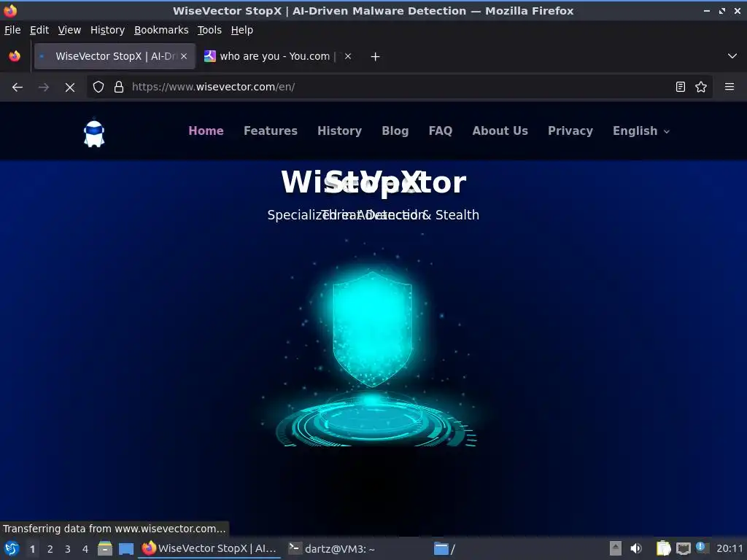747x560 pixels.
Task: Click the network monitor tray icon
Action: (x=684, y=548)
